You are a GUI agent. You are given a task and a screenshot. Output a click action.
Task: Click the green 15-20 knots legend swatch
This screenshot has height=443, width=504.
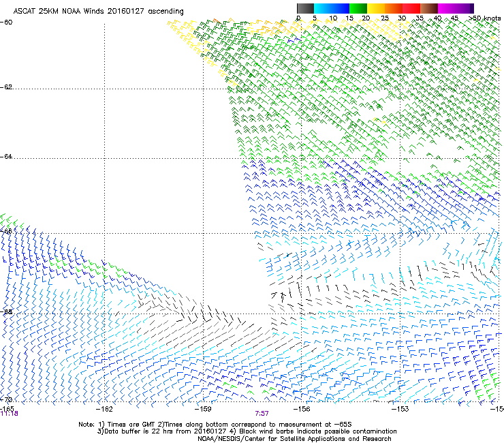pyautogui.click(x=358, y=8)
